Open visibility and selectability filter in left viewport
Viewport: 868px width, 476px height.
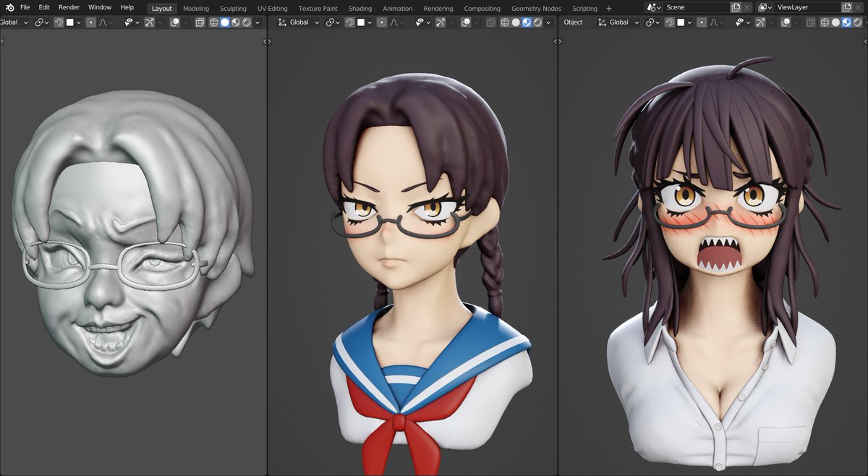pos(132,22)
